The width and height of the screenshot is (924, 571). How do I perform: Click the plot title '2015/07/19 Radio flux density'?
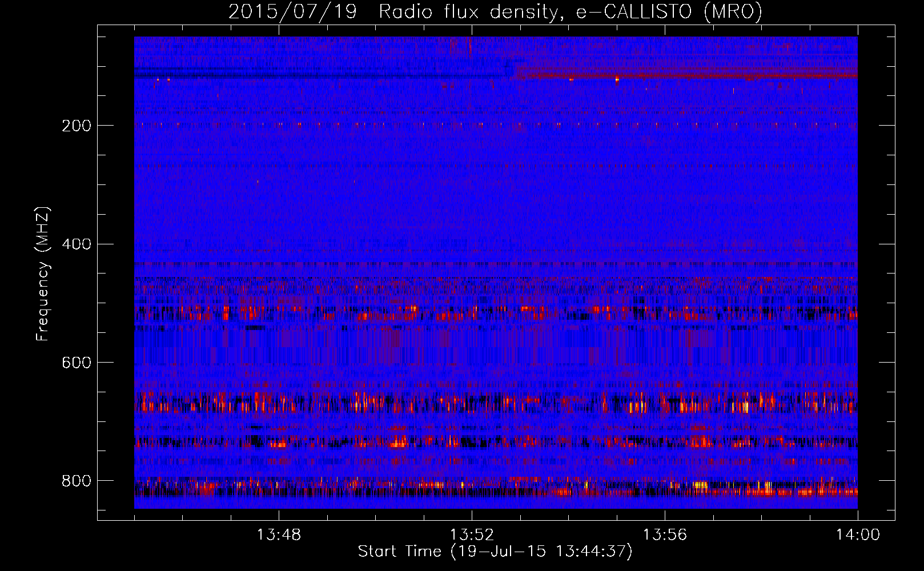pos(495,11)
